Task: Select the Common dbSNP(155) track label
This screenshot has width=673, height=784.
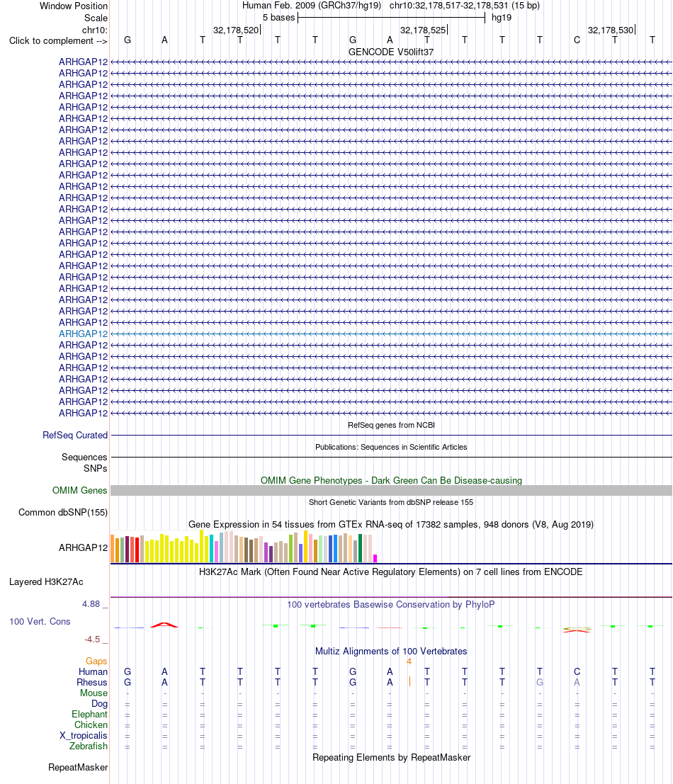Action: (63, 513)
